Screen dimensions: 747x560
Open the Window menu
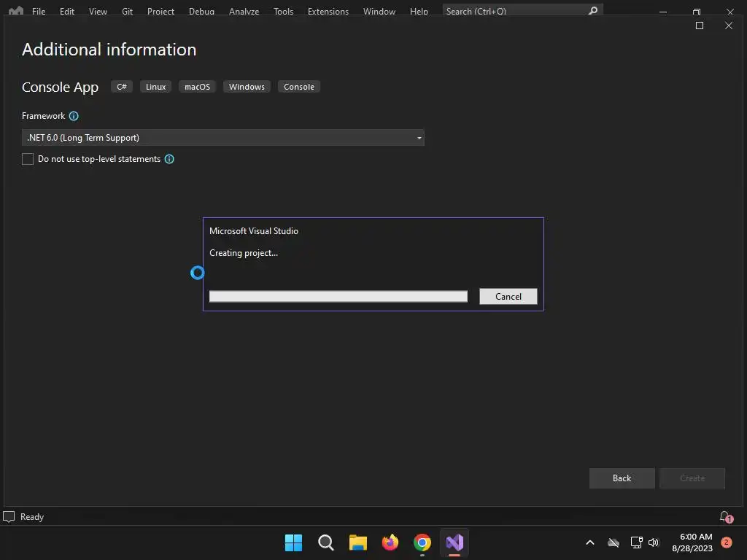pyautogui.click(x=379, y=11)
